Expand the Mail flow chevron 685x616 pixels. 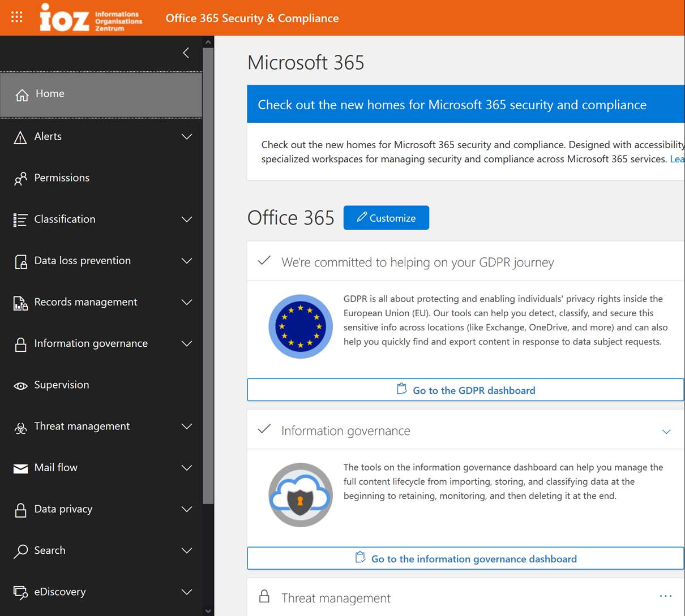tap(187, 467)
